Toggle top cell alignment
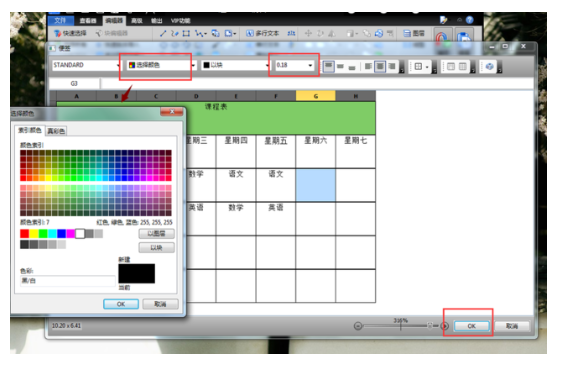The image size is (561, 368). (x=328, y=67)
